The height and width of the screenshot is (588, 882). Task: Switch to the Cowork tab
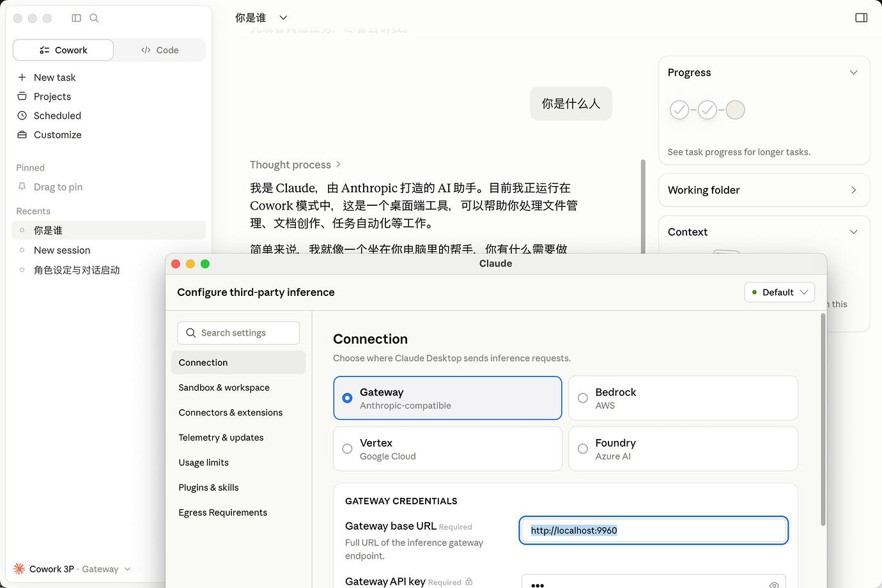(x=63, y=50)
